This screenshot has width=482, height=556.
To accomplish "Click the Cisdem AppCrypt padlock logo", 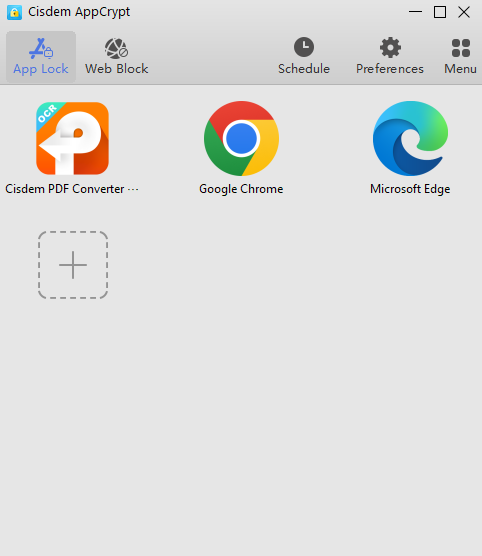I will [15, 12].
